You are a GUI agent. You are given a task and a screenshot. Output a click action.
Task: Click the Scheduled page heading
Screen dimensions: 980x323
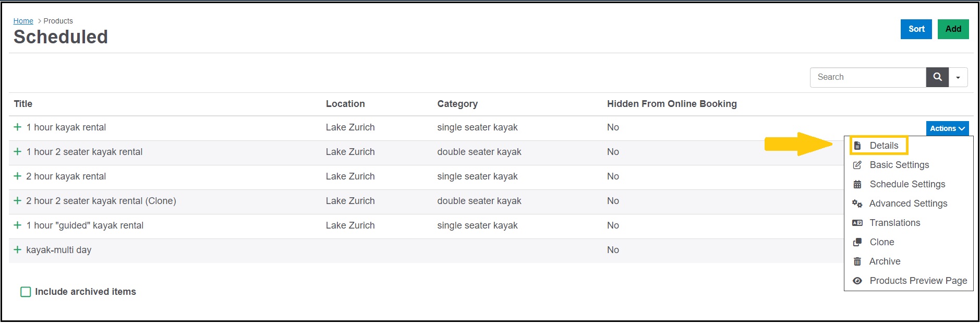tap(61, 37)
